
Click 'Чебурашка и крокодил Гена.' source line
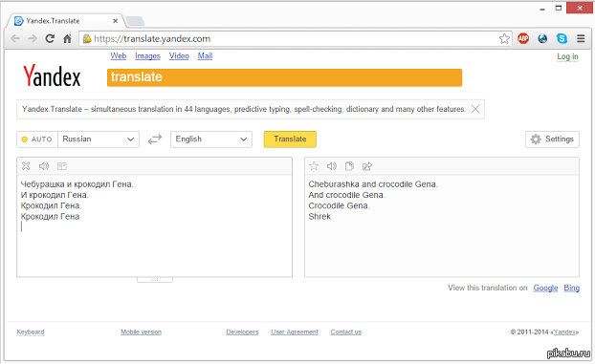point(77,184)
